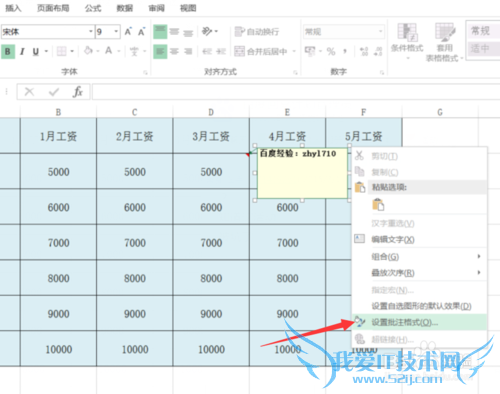Toggle Italic formatting (I)

(22, 52)
